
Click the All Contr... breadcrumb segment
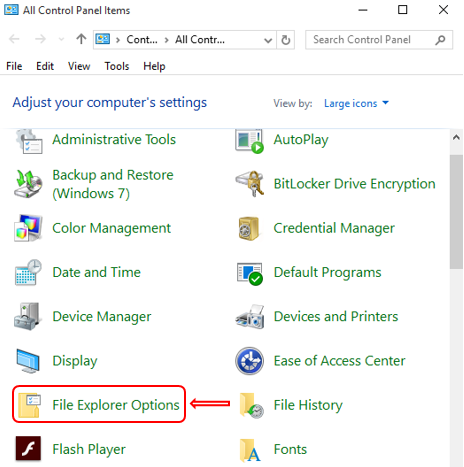200,40
